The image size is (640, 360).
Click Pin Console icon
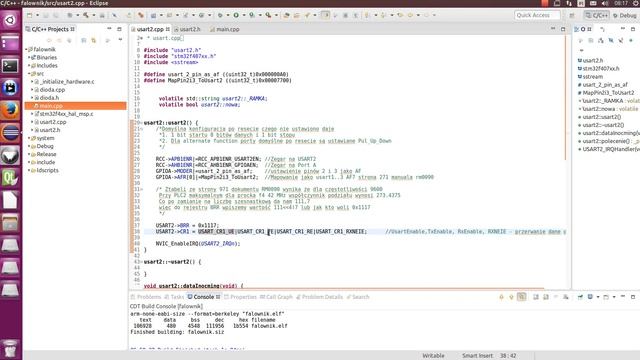pyautogui.click(x=580, y=297)
